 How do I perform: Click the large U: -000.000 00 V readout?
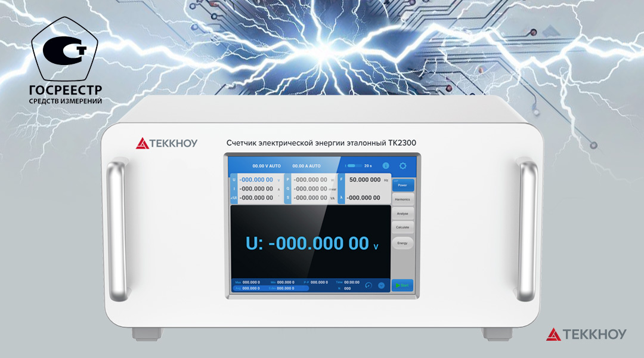(x=312, y=243)
